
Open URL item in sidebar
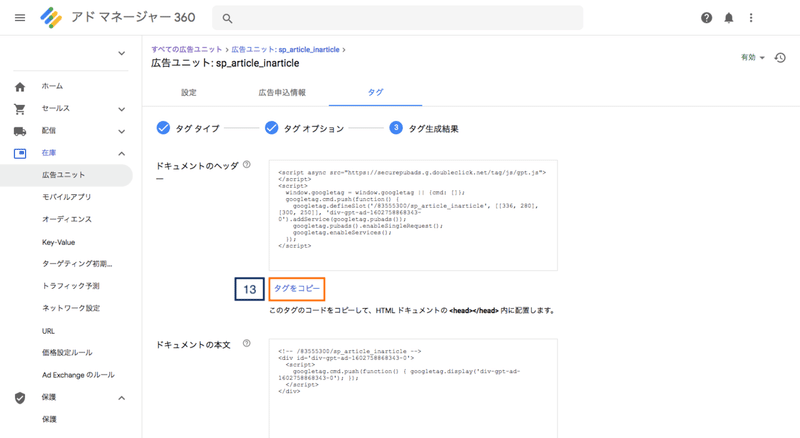(x=48, y=331)
